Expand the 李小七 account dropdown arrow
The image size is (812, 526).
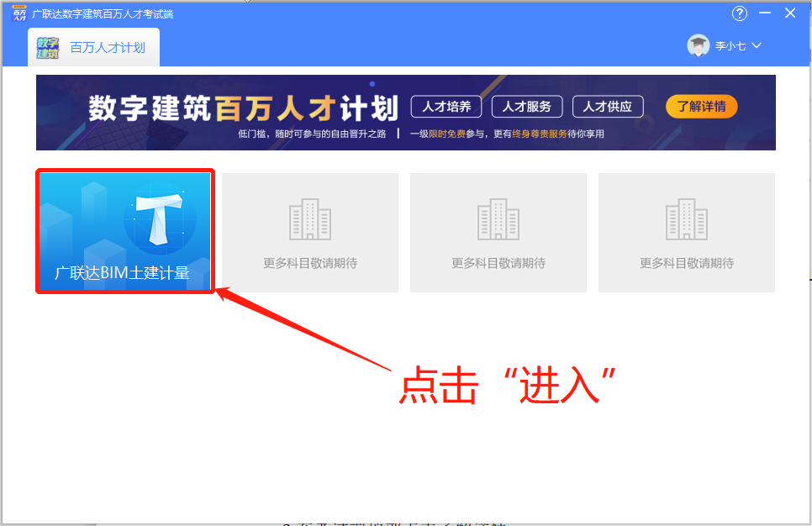[757, 45]
